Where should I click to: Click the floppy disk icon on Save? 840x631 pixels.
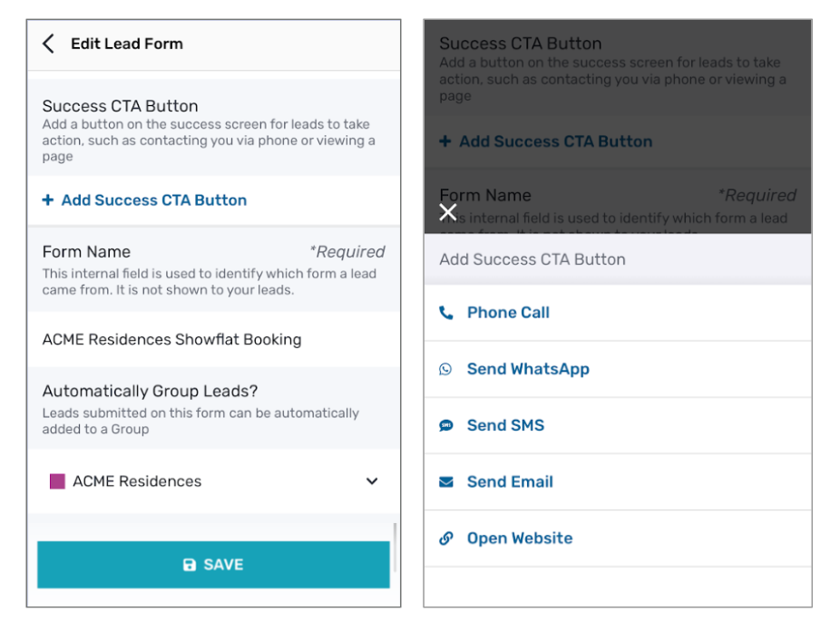[190, 565]
